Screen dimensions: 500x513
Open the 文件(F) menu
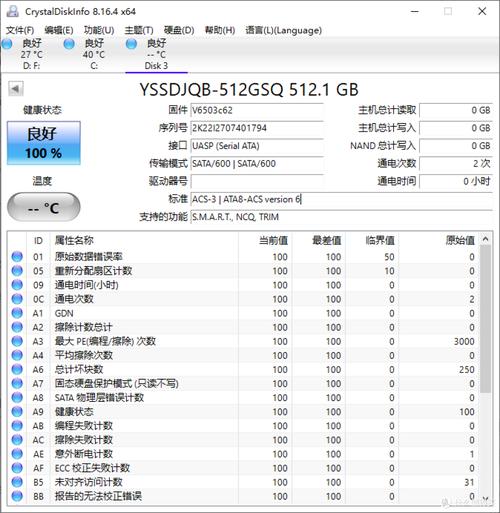tap(20, 30)
